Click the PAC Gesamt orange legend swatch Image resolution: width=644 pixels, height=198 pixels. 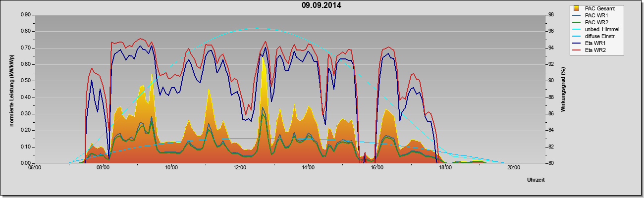click(x=577, y=8)
